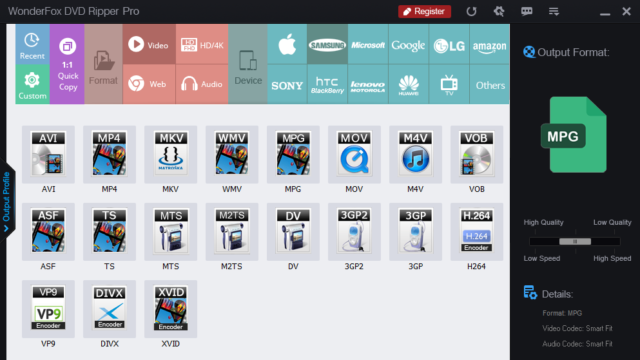Viewport: 640px width, 360px height.
Task: Open the Apple device profiles
Action: click(x=287, y=44)
